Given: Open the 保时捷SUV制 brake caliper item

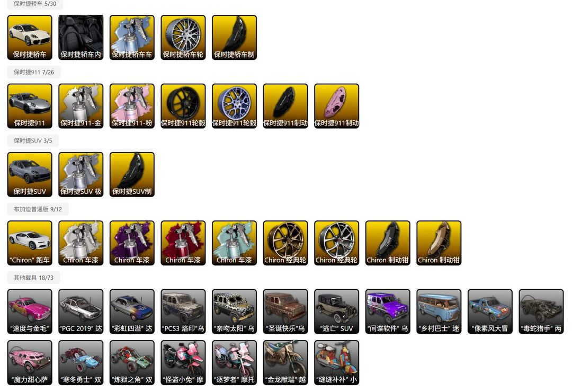Looking at the screenshot, I should (x=132, y=174).
